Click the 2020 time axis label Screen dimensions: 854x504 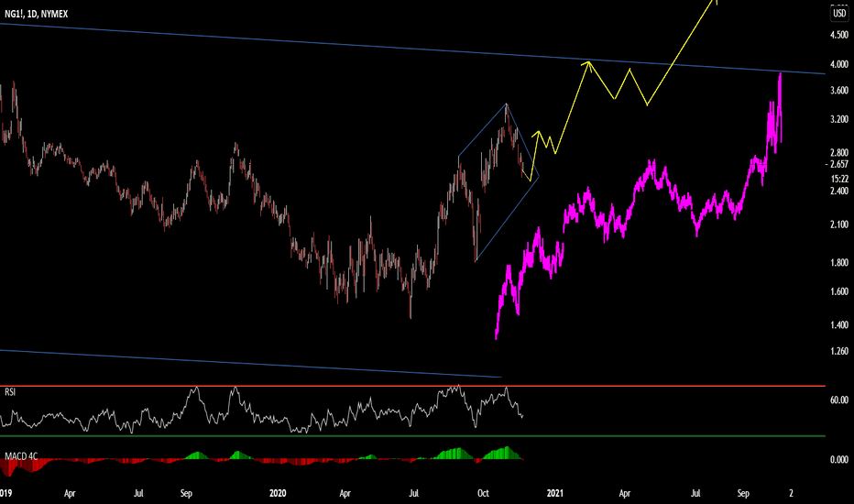[x=278, y=494]
